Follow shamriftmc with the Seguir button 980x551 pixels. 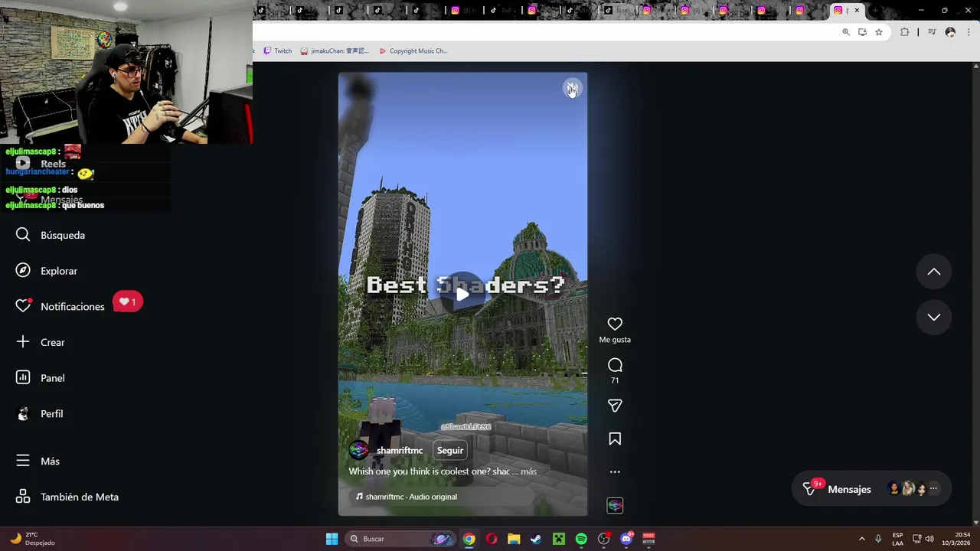click(x=450, y=451)
